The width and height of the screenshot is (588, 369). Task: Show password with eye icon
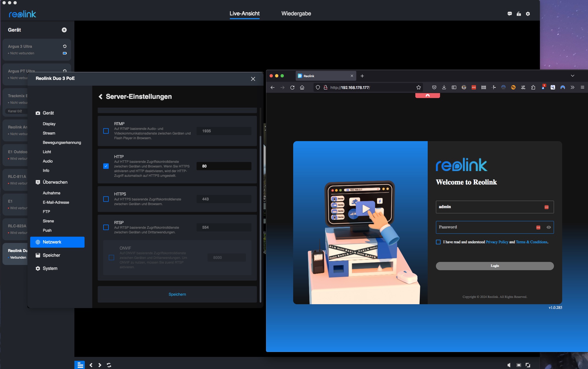pos(548,227)
